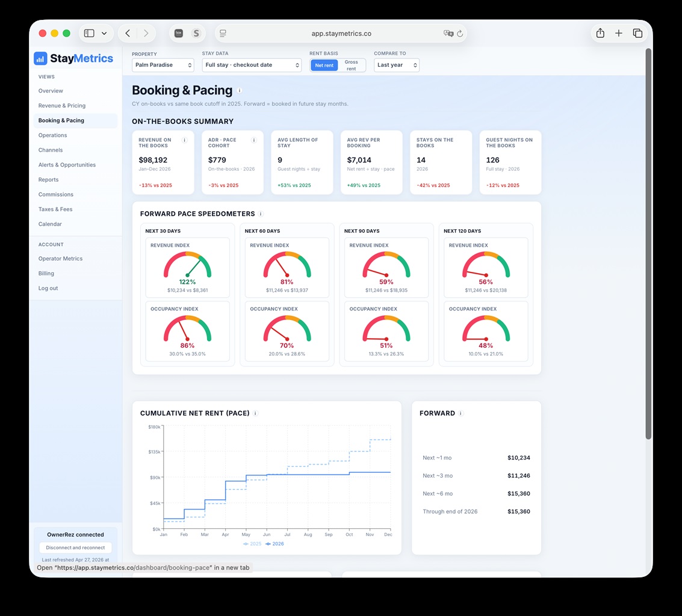Reload the page with refresh icon
This screenshot has width=682, height=616.
[x=460, y=34]
